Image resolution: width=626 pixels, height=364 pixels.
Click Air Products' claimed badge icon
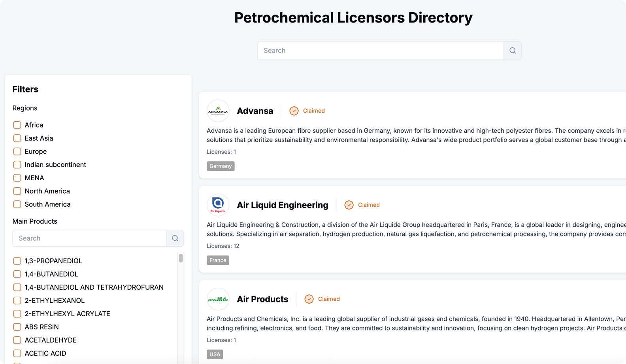point(309,299)
